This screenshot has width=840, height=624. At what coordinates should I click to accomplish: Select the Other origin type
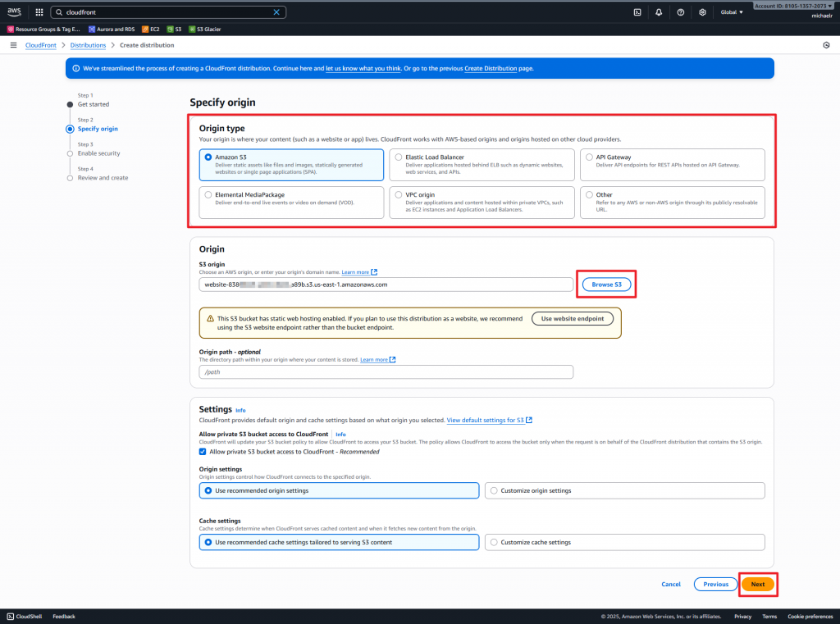(x=673, y=202)
